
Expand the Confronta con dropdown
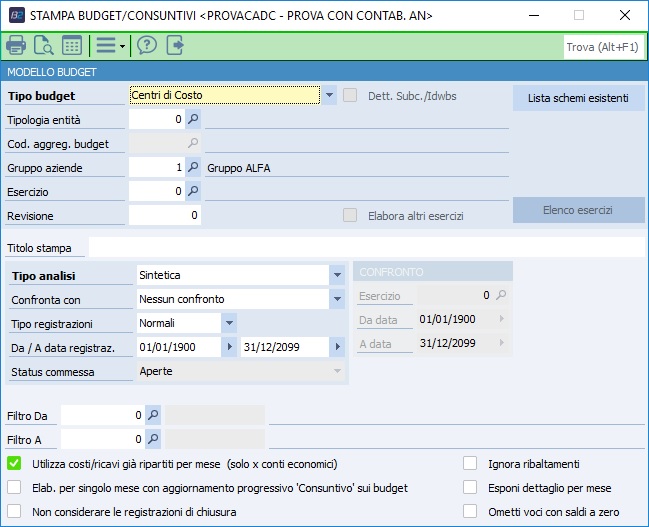tap(336, 299)
